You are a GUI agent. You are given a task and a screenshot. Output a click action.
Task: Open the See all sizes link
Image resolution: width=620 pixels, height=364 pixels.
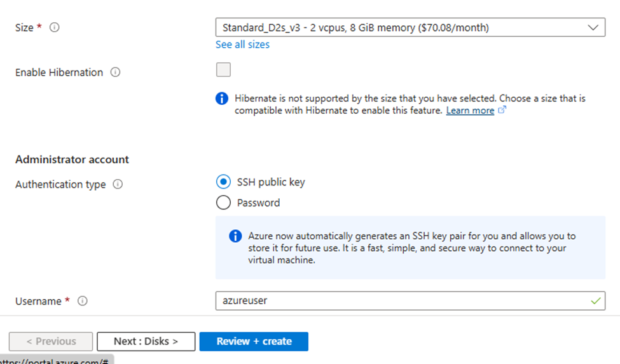pos(242,44)
